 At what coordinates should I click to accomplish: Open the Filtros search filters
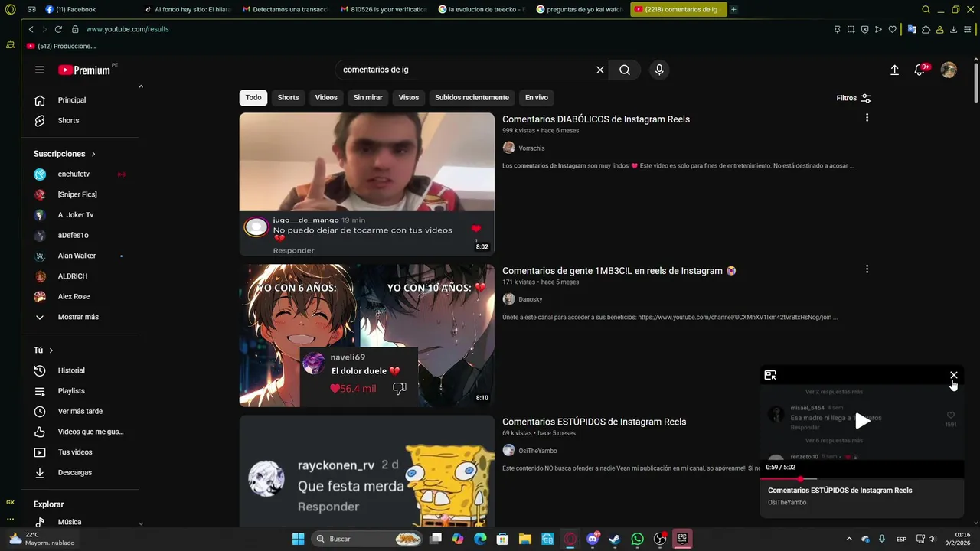coord(854,98)
